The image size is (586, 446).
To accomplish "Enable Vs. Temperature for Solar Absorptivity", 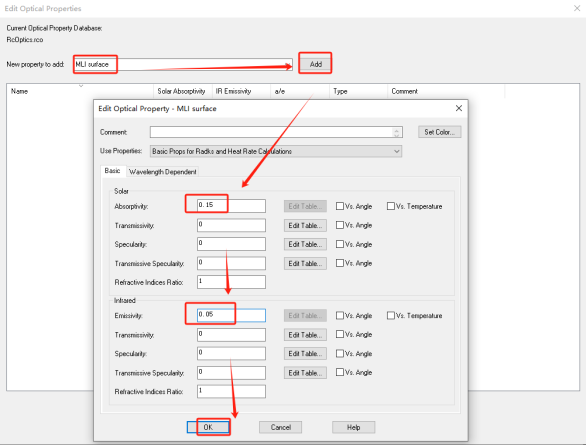I will tap(391, 206).
